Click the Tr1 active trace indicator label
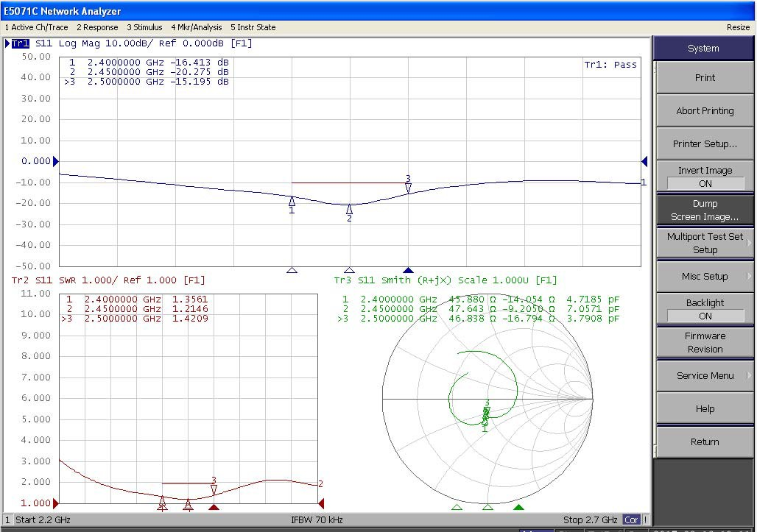Image resolution: width=757 pixels, height=532 pixels. coord(20,43)
